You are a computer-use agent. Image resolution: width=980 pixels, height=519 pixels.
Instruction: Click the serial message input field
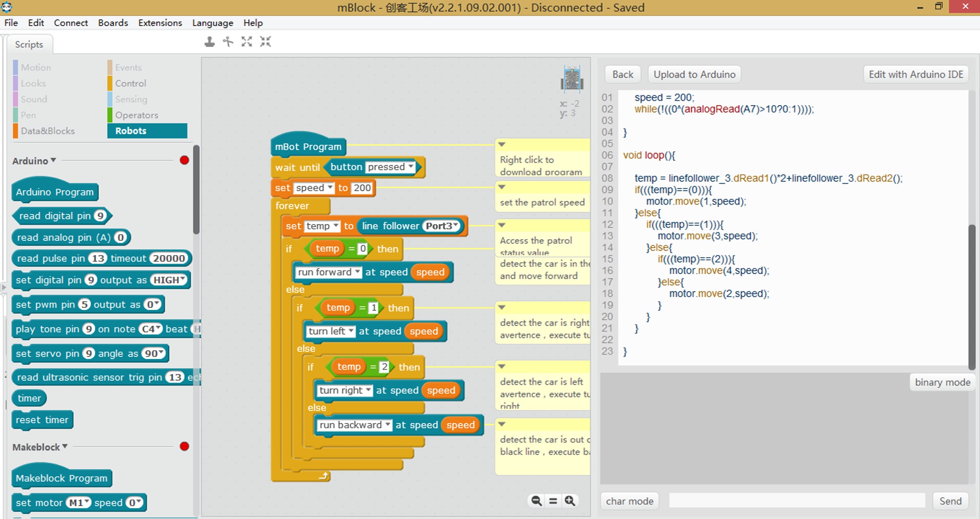pyautogui.click(x=797, y=501)
